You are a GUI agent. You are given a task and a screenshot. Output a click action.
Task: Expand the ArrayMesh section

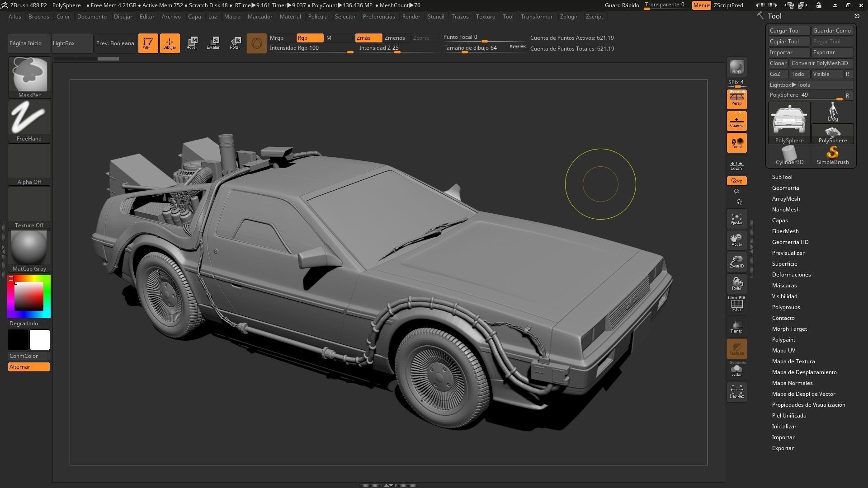click(786, 199)
